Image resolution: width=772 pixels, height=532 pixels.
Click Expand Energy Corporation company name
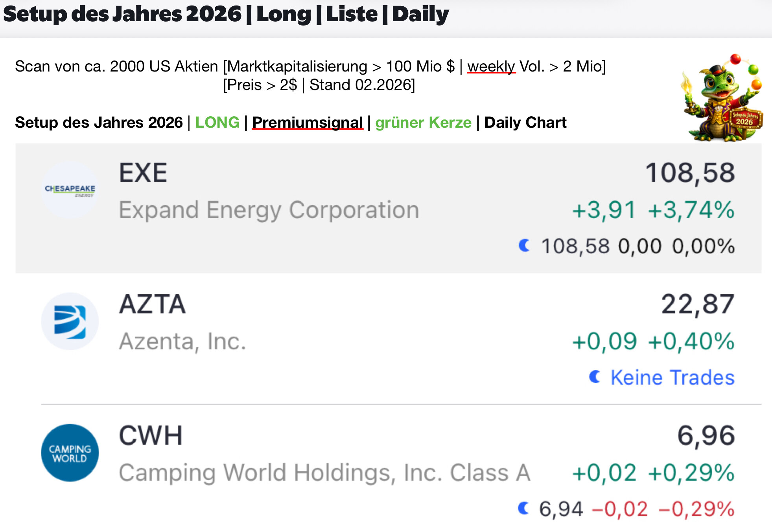(x=269, y=210)
